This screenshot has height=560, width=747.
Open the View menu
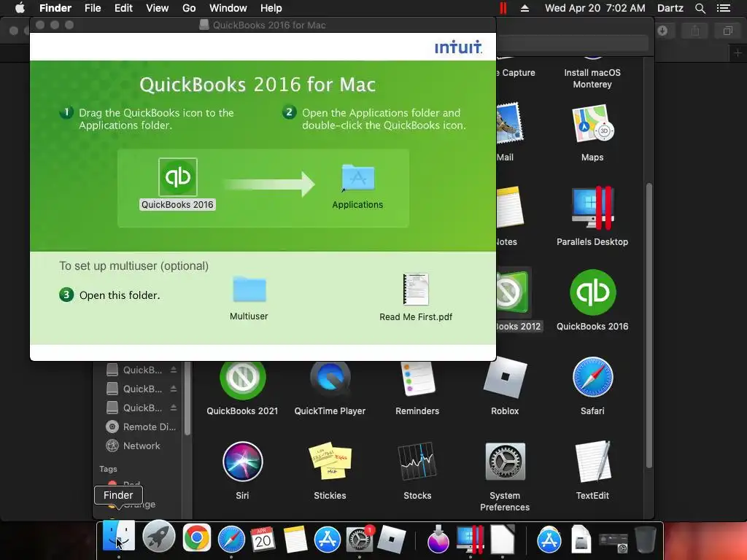pos(158,8)
